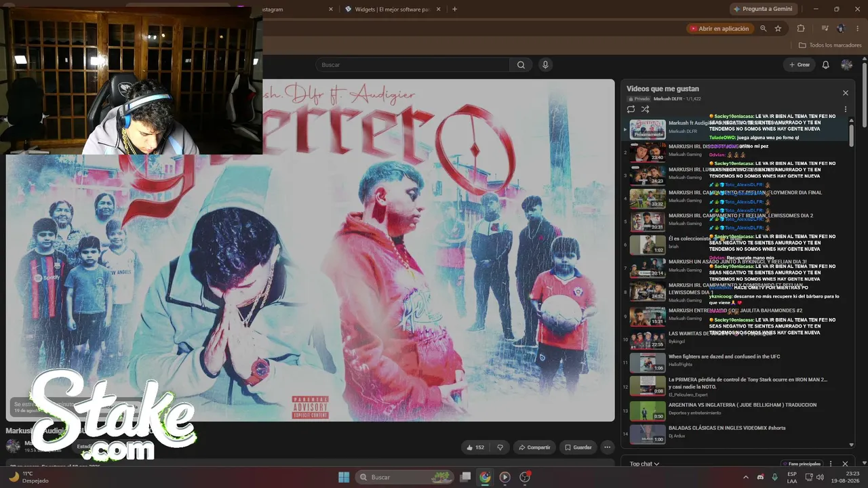868x488 pixels.
Task: Open Todos los marcadores folder
Action: [830, 45]
